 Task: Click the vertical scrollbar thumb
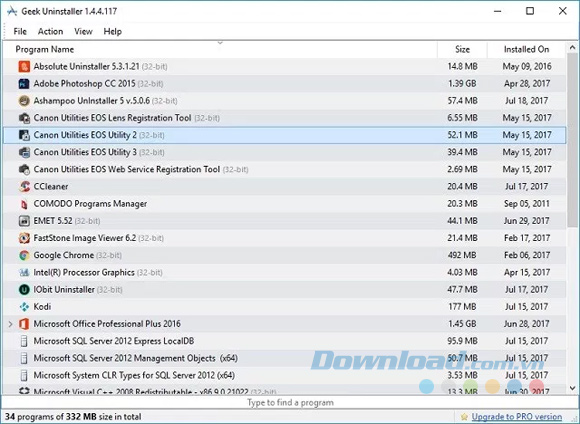coord(572,140)
